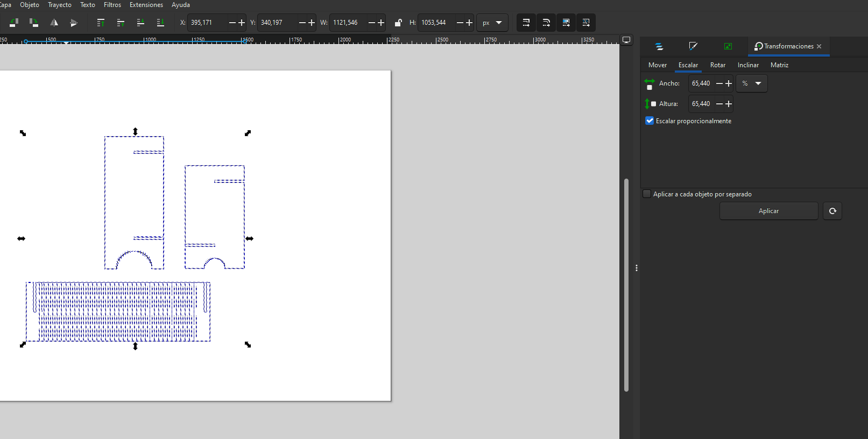Open the Fill and Stroke panel icon
This screenshot has width=868, height=439.
coord(693,46)
